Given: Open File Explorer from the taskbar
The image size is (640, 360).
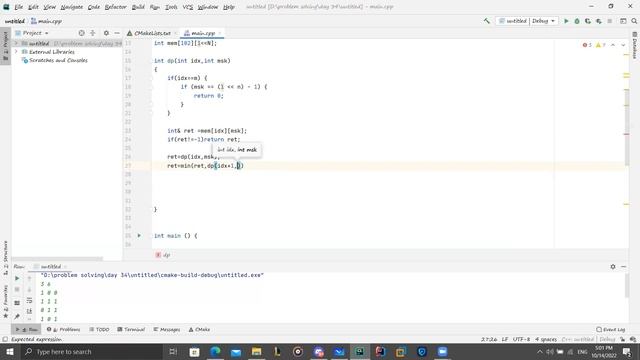Looking at the screenshot, I should click(x=256, y=351).
